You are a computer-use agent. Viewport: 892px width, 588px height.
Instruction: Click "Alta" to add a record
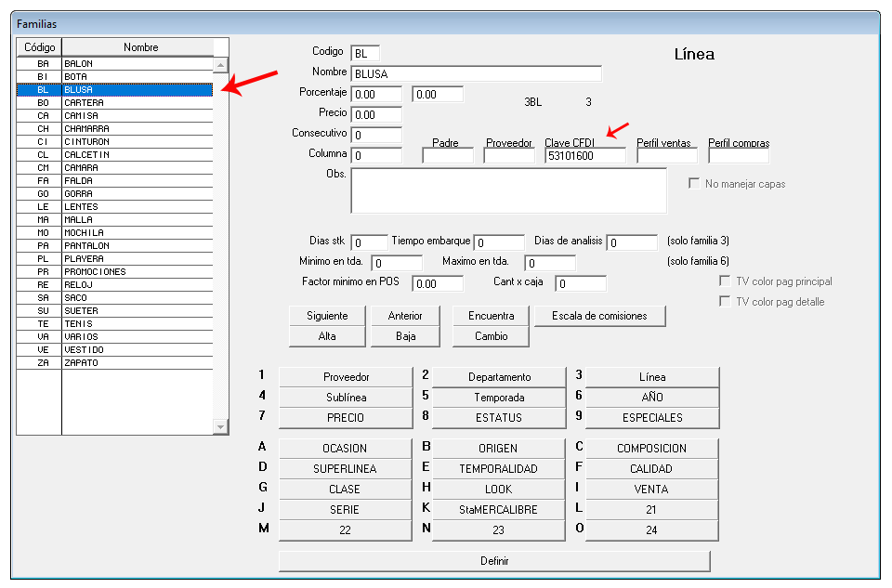tap(326, 335)
